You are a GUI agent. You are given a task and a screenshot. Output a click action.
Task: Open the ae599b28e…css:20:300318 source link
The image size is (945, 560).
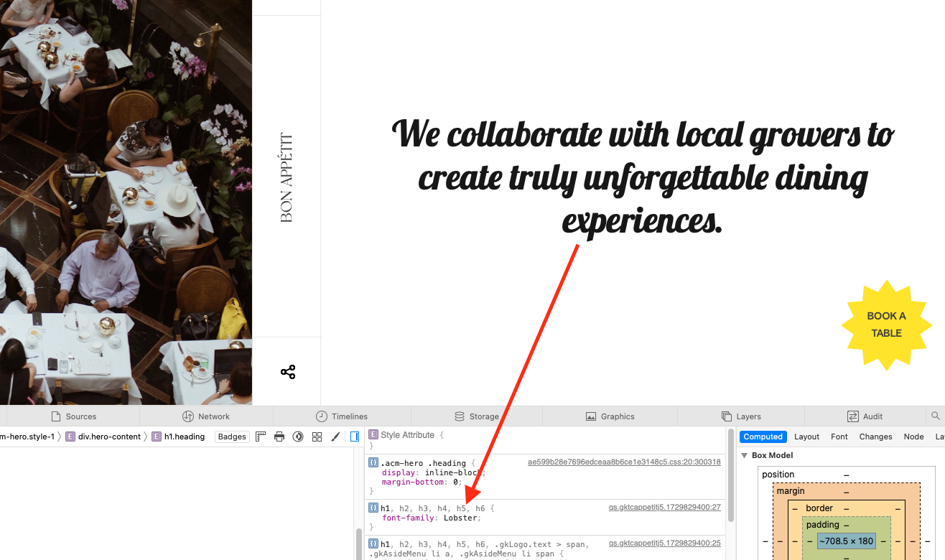[x=623, y=462]
